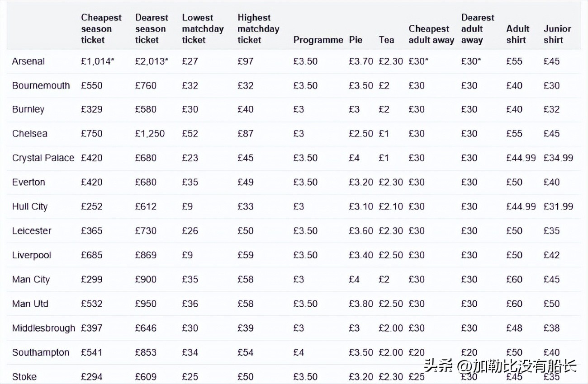
Task: Click the Arsenal row label
Action: click(x=28, y=61)
